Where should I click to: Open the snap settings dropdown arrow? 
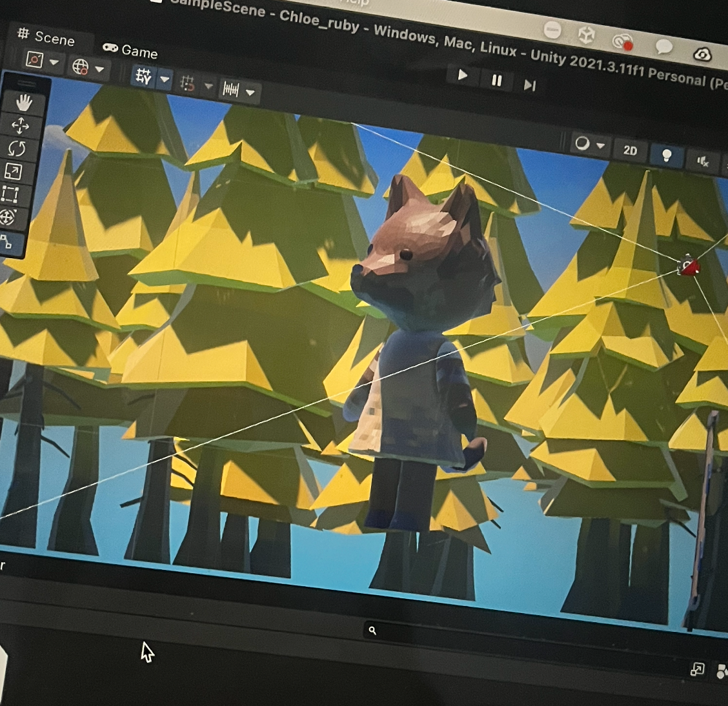[208, 86]
